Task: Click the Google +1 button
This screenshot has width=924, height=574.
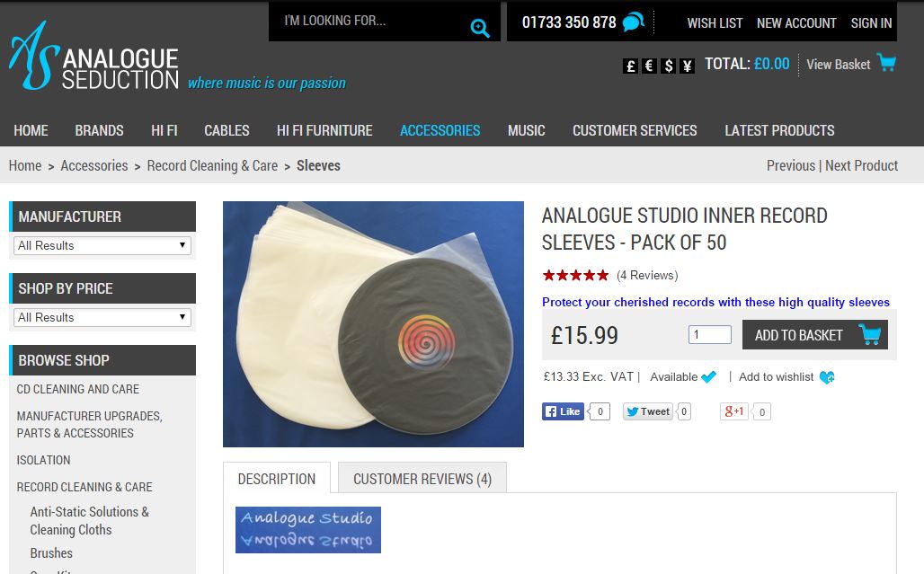Action: click(x=733, y=411)
